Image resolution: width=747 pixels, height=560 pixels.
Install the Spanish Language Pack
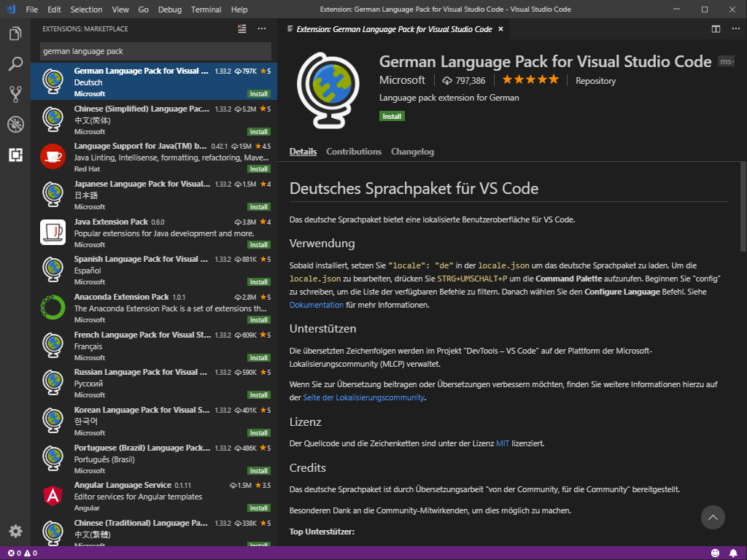tap(259, 282)
